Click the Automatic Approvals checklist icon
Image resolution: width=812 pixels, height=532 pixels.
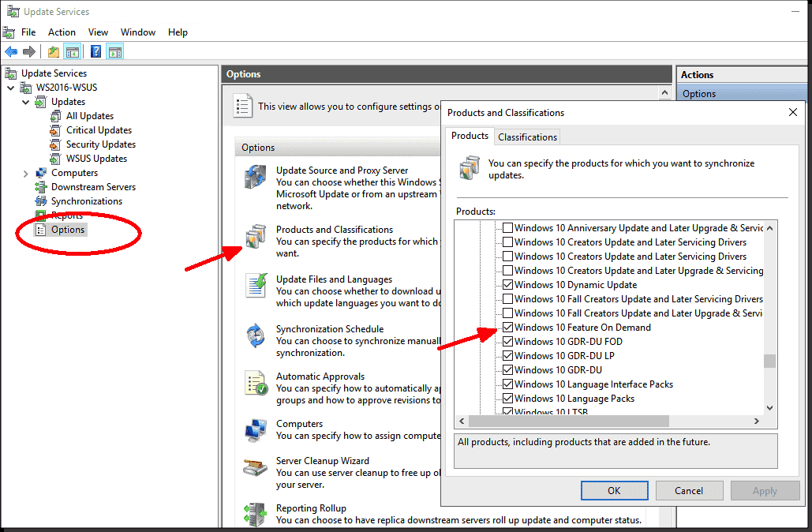[256, 383]
